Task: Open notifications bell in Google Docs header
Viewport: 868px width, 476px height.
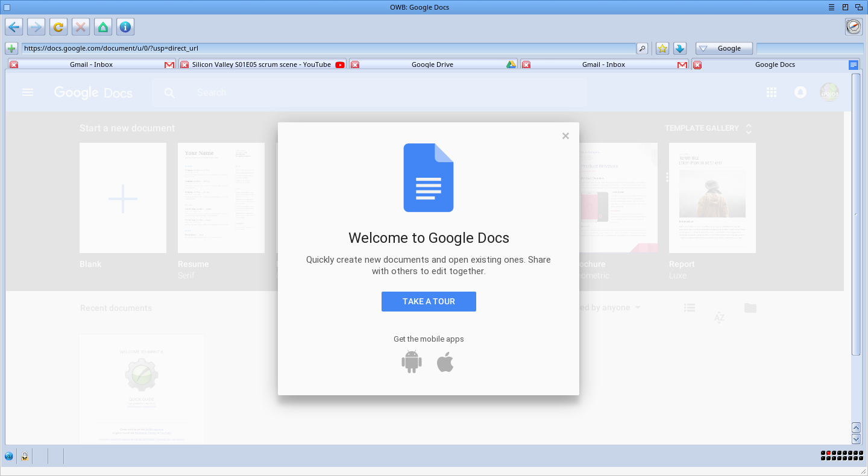Action: pos(800,92)
